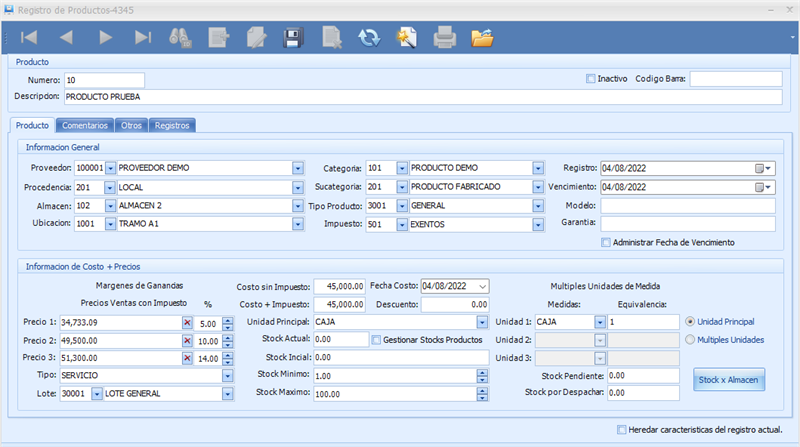The width and height of the screenshot is (800, 447).
Task: Save the product with the floppy disk icon
Action: pyautogui.click(x=294, y=38)
